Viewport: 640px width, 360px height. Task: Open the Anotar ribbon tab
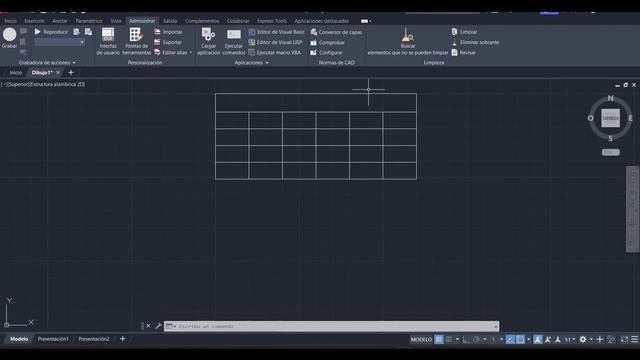(x=60, y=21)
